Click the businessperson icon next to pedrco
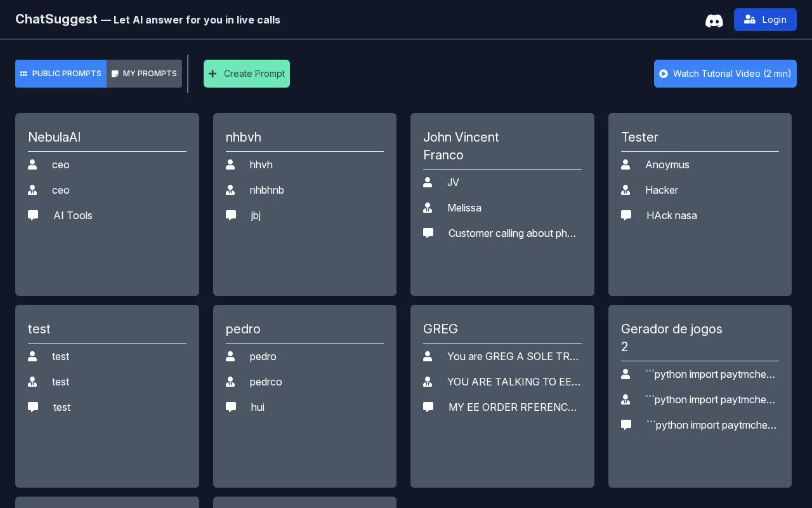Screen dimensions: 812x508 click(230, 382)
